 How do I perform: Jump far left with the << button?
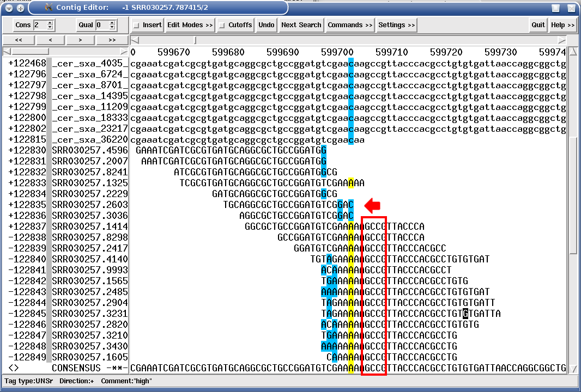click(19, 40)
